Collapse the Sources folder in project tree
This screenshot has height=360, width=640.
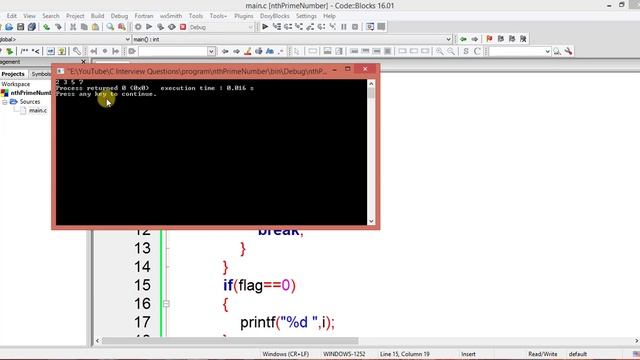coord(5,102)
